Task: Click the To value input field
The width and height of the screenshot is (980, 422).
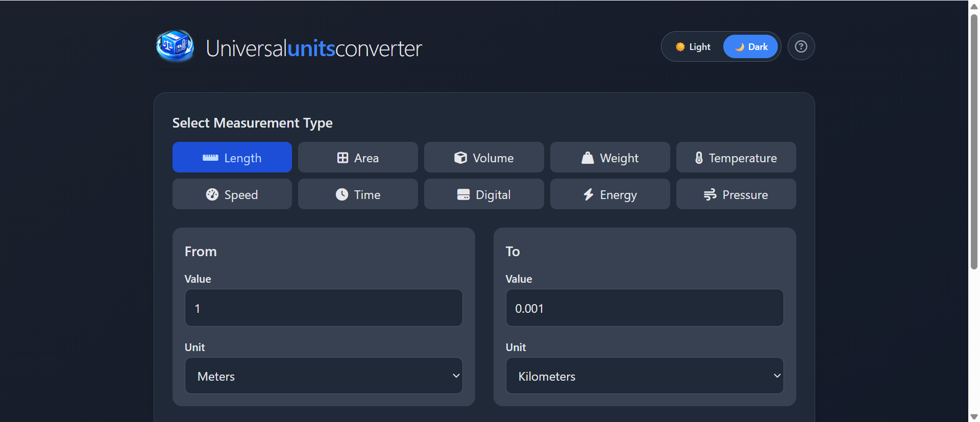Action: [x=645, y=308]
